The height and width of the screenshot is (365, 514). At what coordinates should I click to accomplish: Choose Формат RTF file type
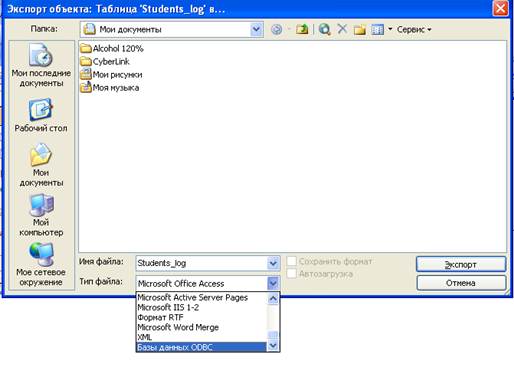click(202, 317)
